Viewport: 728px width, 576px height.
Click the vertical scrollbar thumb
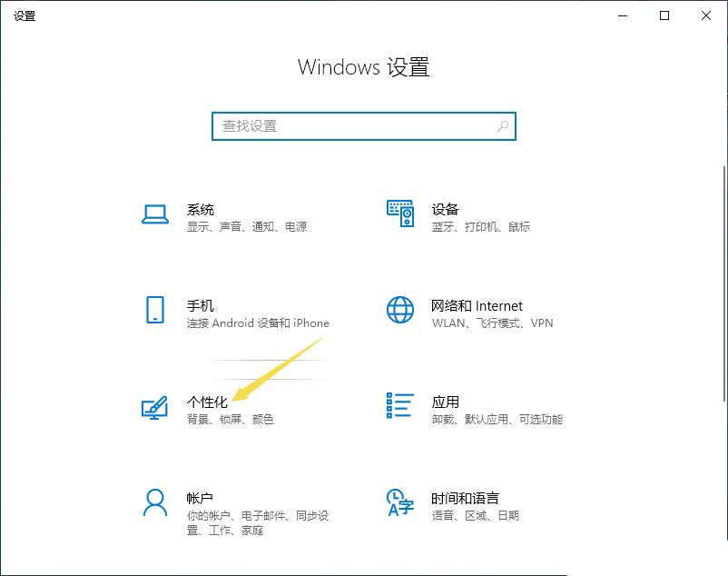[724, 283]
